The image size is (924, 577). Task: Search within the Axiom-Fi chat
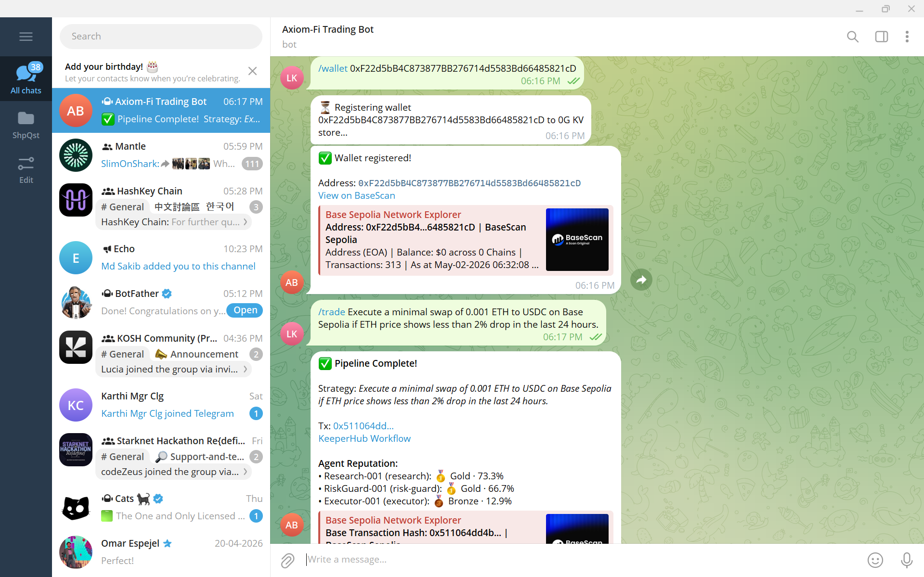pyautogui.click(x=852, y=37)
